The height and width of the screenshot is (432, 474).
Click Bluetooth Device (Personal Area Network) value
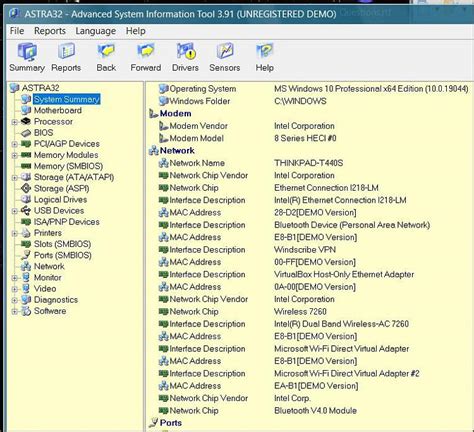coord(352,225)
